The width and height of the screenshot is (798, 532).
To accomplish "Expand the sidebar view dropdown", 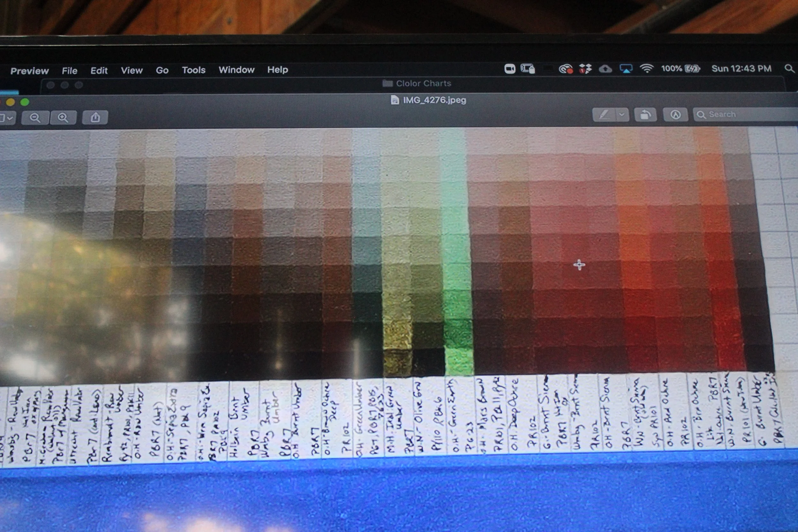I will coord(7,118).
